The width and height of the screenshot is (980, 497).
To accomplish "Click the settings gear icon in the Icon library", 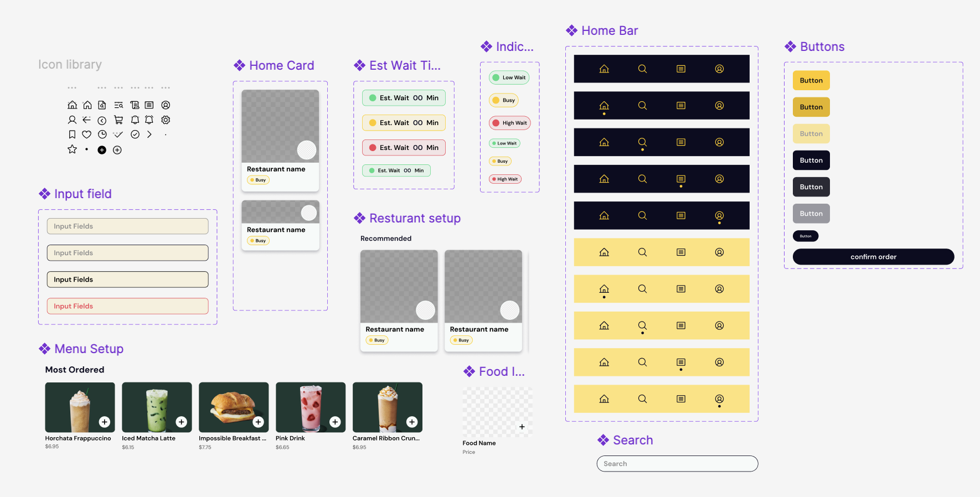I will [x=166, y=120].
